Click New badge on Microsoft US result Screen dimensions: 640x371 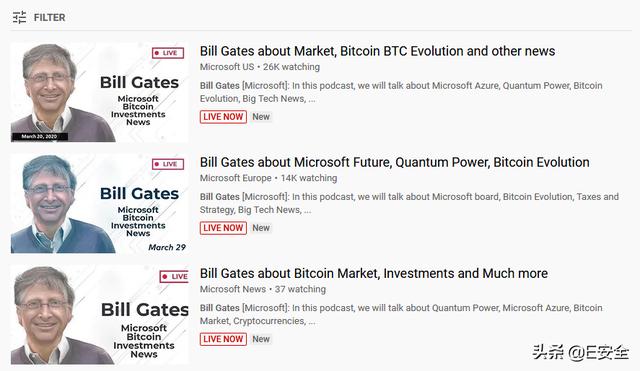(261, 117)
